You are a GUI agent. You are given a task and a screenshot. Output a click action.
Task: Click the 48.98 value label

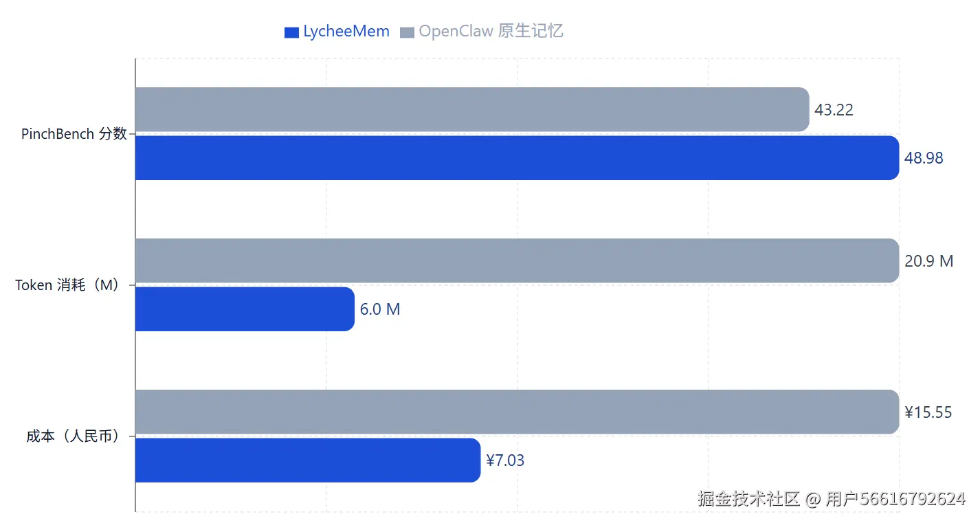[x=924, y=158]
